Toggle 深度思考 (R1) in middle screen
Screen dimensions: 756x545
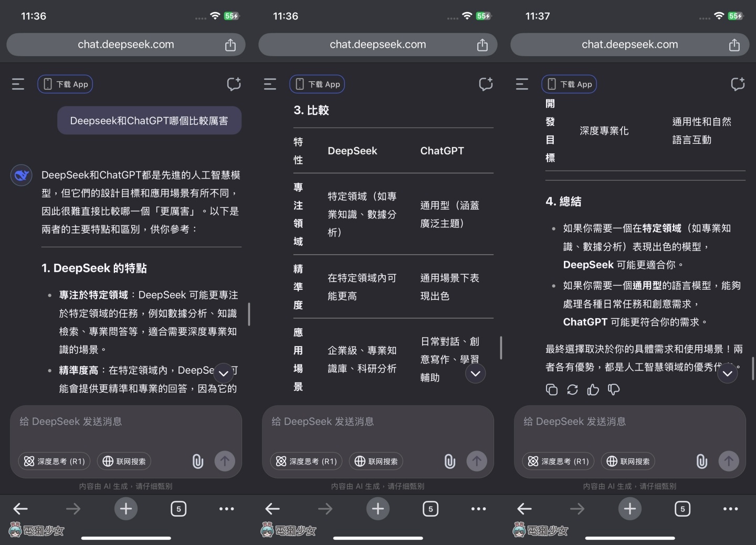pyautogui.click(x=307, y=461)
